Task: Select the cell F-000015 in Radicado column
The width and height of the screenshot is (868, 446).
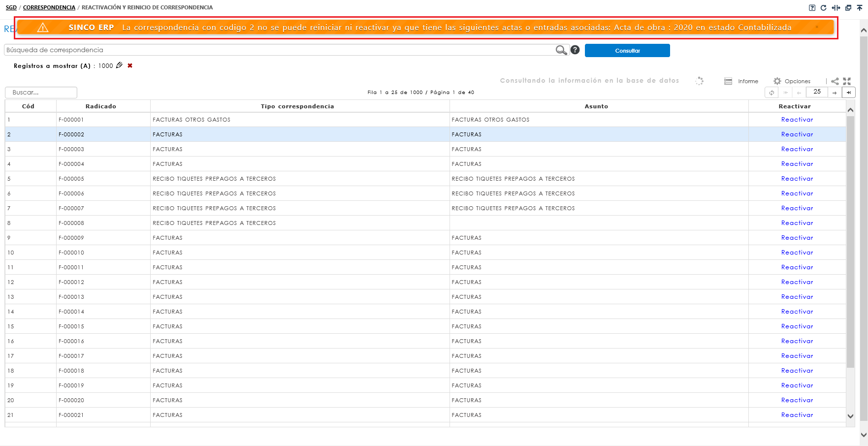Action: (103, 326)
